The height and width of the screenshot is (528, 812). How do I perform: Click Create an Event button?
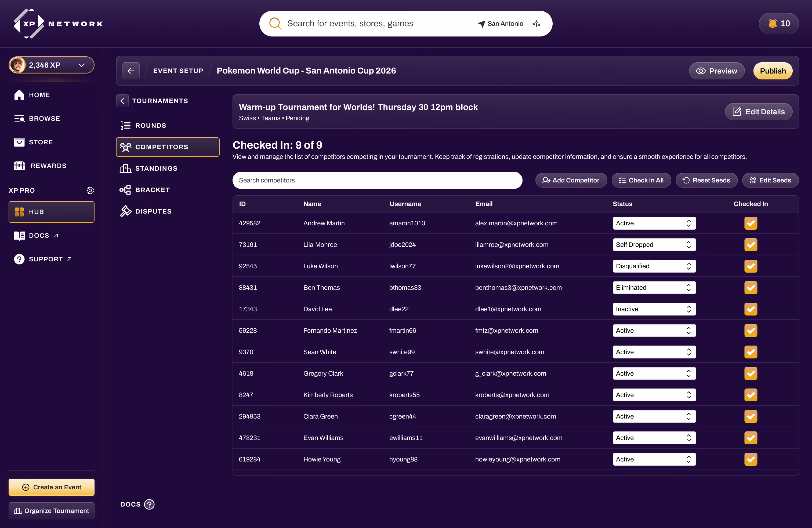[x=52, y=487]
